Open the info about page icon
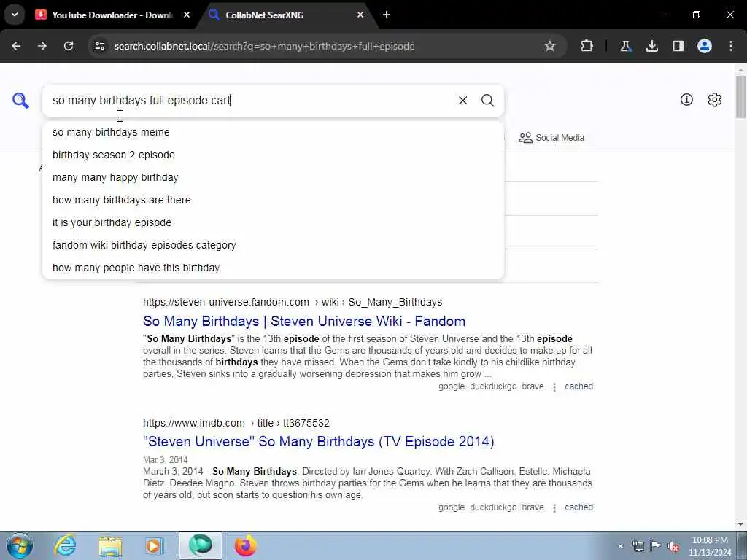 coord(686,99)
